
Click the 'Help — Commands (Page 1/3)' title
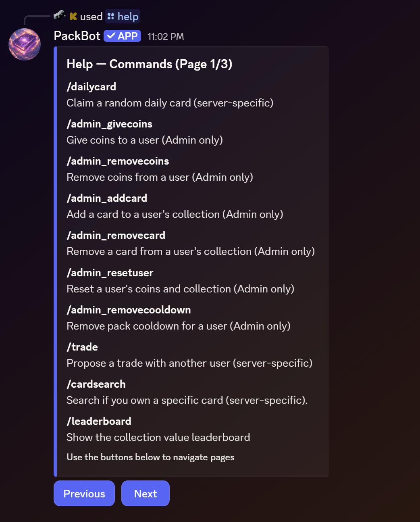point(149,64)
